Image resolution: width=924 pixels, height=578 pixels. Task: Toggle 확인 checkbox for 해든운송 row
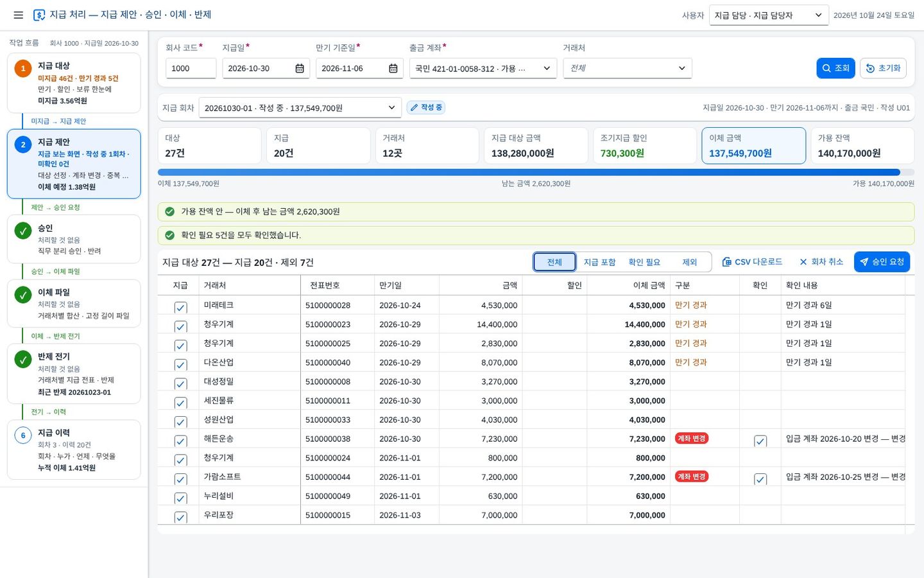[760, 441]
